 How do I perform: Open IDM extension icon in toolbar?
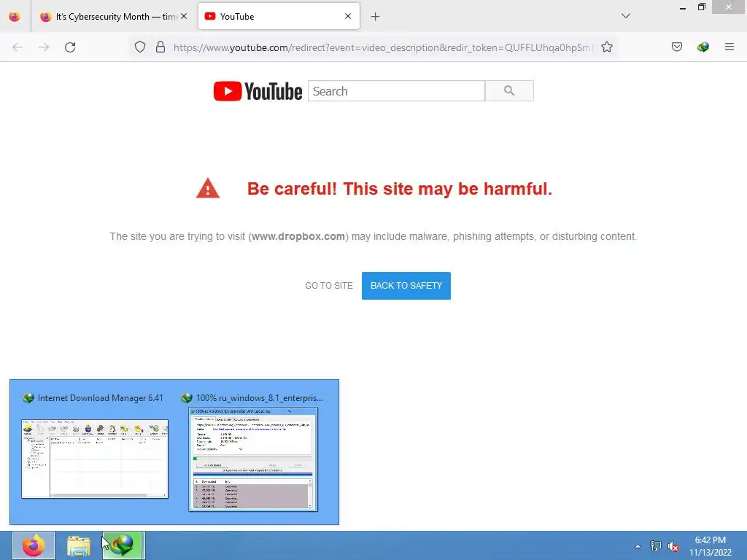703,47
